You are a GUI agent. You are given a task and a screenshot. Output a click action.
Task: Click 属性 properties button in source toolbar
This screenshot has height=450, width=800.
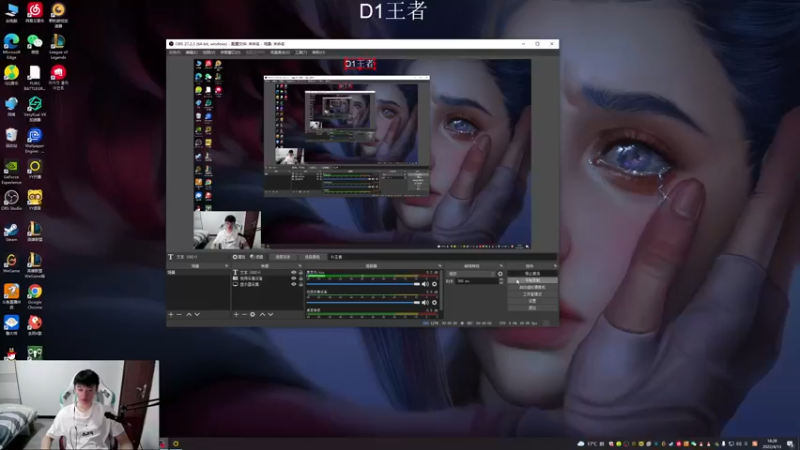[239, 257]
